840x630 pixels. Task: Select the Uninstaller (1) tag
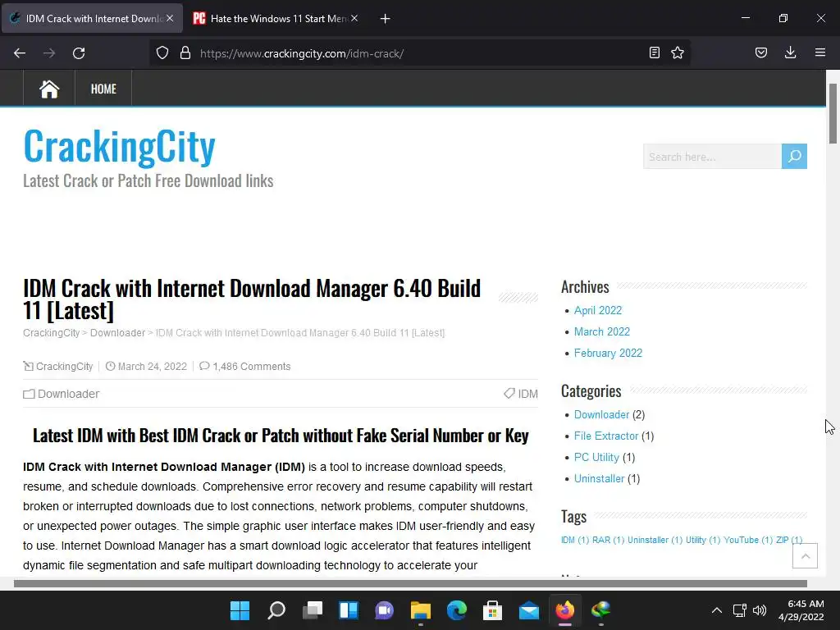[655, 540]
